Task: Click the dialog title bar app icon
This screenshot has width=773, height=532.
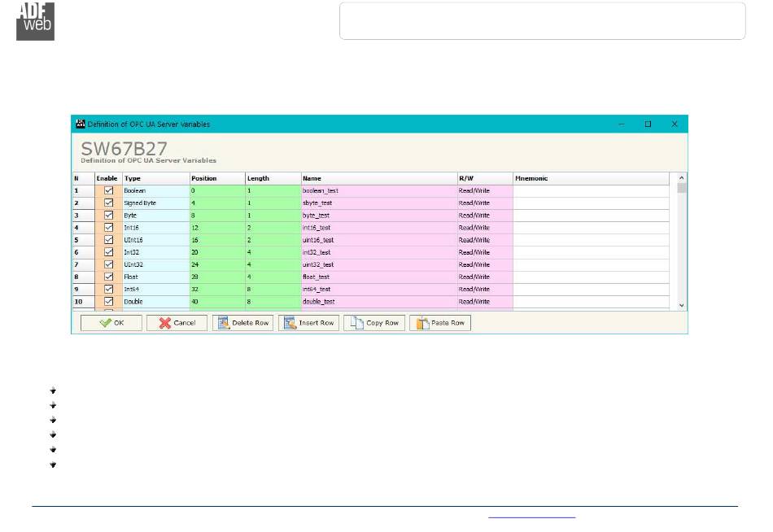Action: click(x=80, y=124)
